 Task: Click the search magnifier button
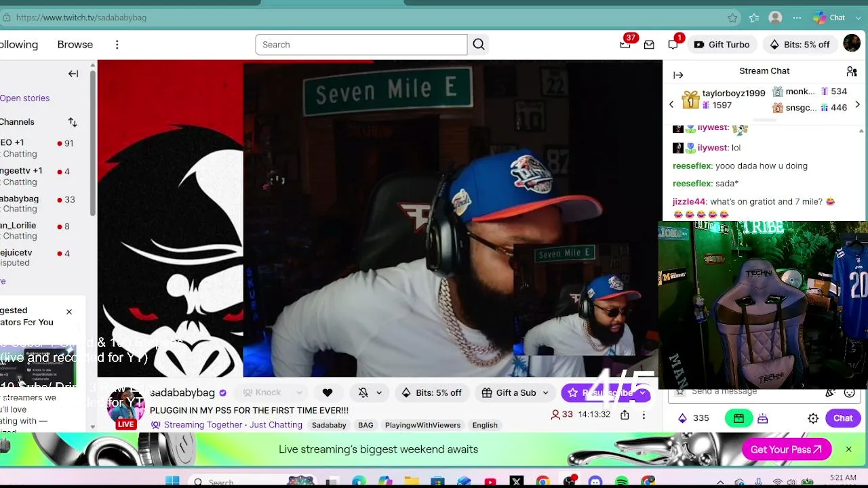coord(479,45)
